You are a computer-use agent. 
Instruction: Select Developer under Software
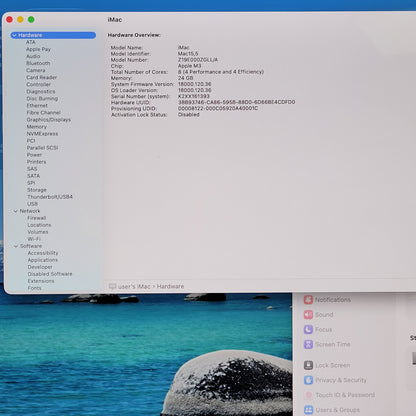pos(40,267)
